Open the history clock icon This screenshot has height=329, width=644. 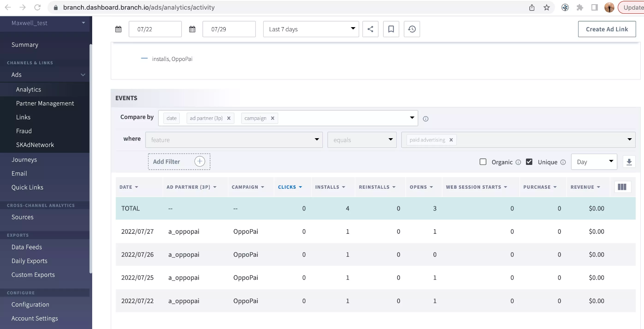click(x=412, y=29)
